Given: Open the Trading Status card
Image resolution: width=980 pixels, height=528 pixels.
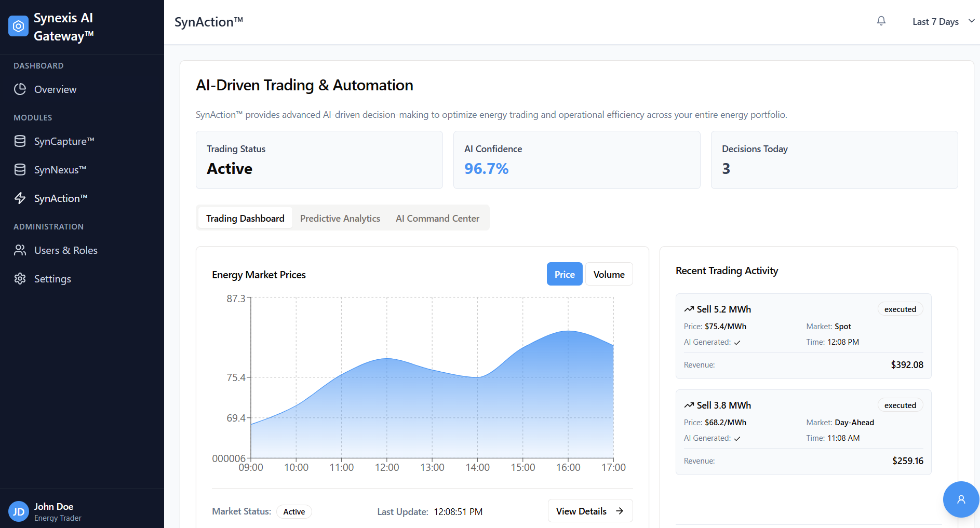Looking at the screenshot, I should point(319,160).
